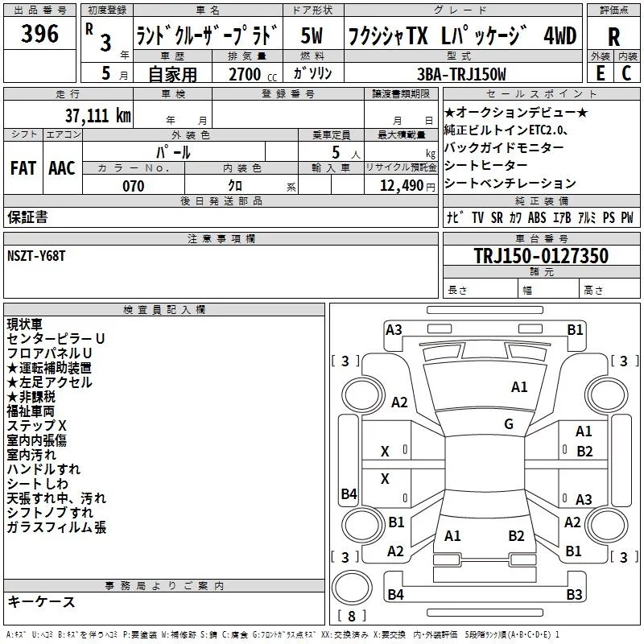Click G mark on car diagram
Image resolution: width=644 pixels, height=644 pixels.
(x=509, y=423)
